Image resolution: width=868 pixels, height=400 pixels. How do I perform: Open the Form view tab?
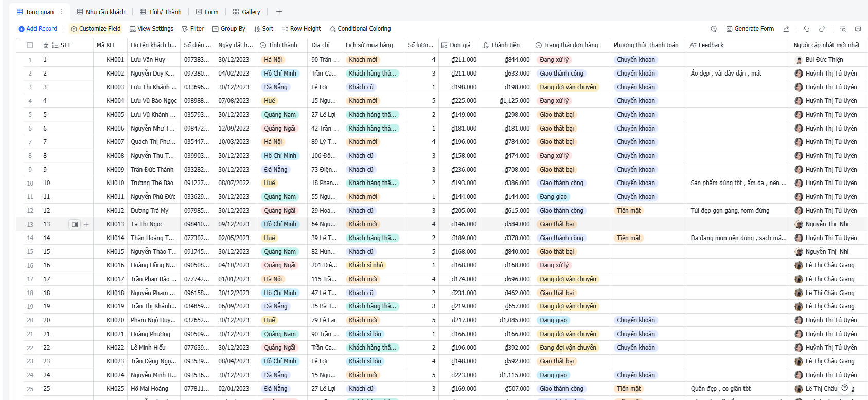[x=207, y=12]
